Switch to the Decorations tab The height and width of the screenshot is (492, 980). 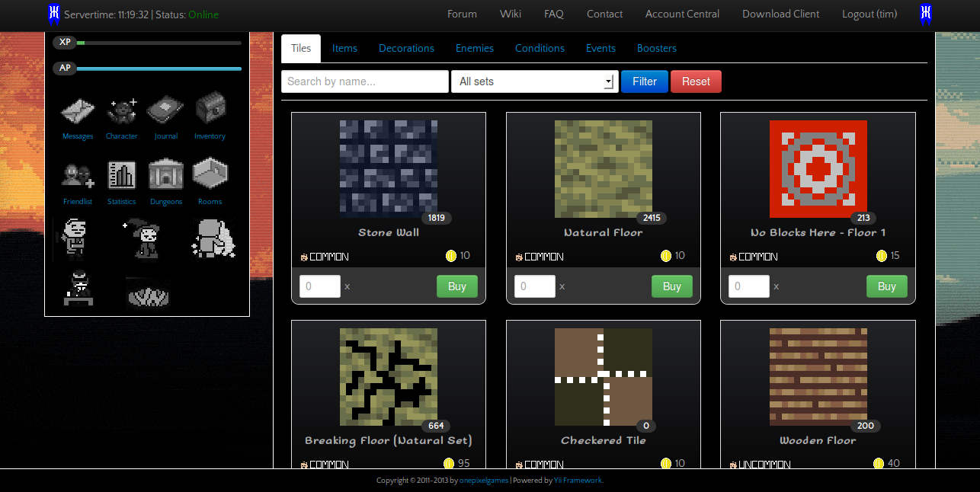tap(407, 48)
